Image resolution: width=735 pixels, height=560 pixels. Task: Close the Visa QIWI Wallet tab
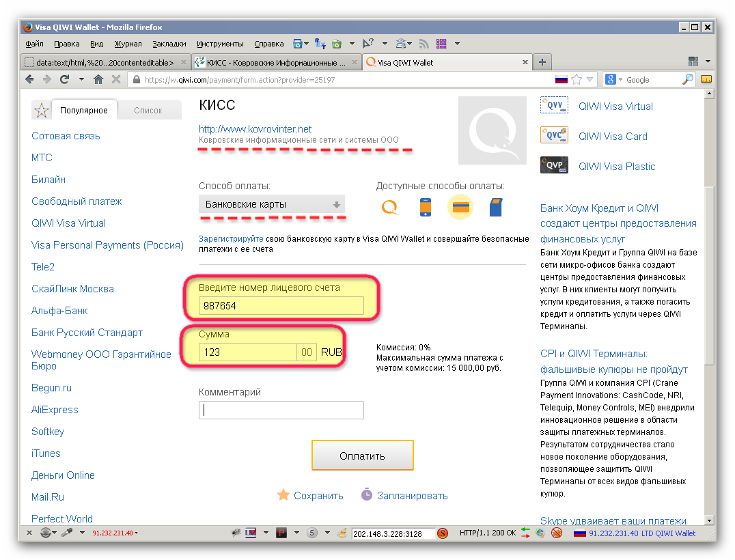pyautogui.click(x=525, y=62)
